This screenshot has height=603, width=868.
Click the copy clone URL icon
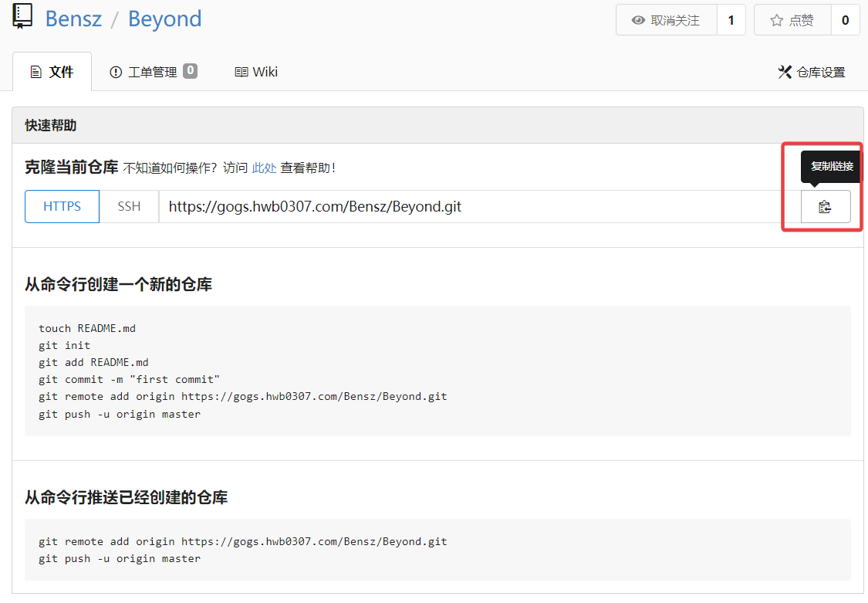(826, 206)
